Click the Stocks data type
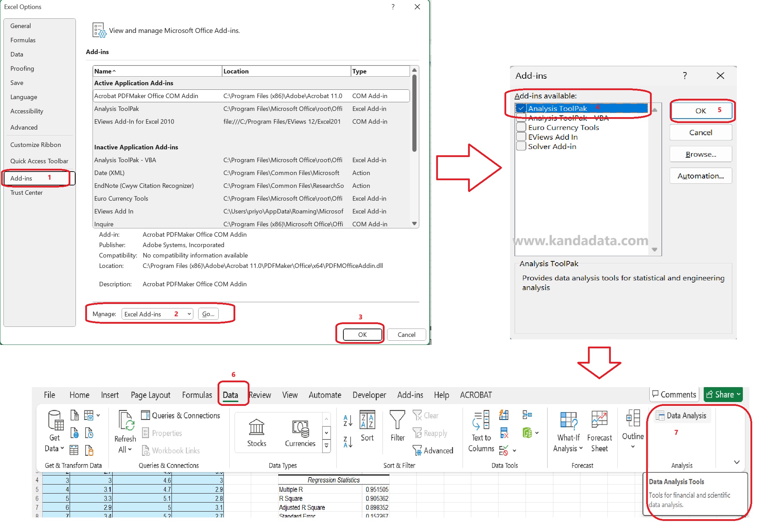774x532 pixels. 256,431
